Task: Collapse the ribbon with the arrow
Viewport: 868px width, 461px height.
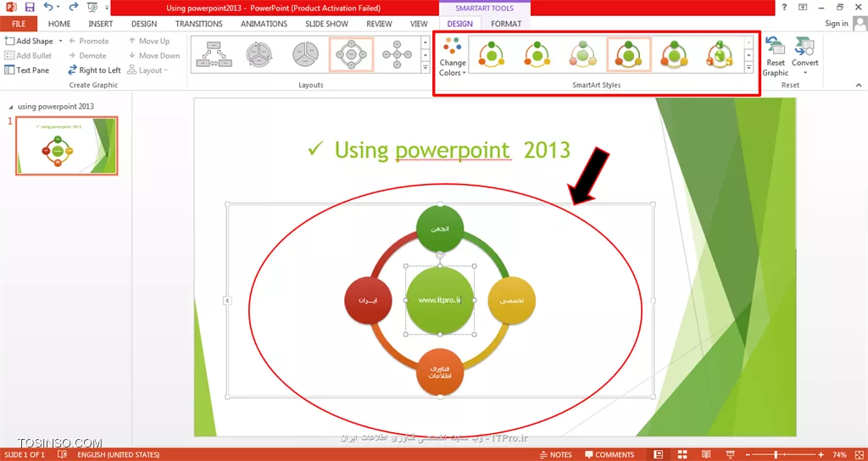Action: pyautogui.click(x=859, y=85)
